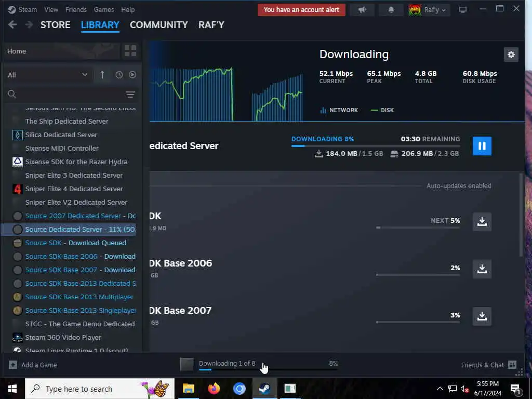The width and height of the screenshot is (532, 399).
Task: Go to the COMMUNITY tab
Action: point(159,25)
